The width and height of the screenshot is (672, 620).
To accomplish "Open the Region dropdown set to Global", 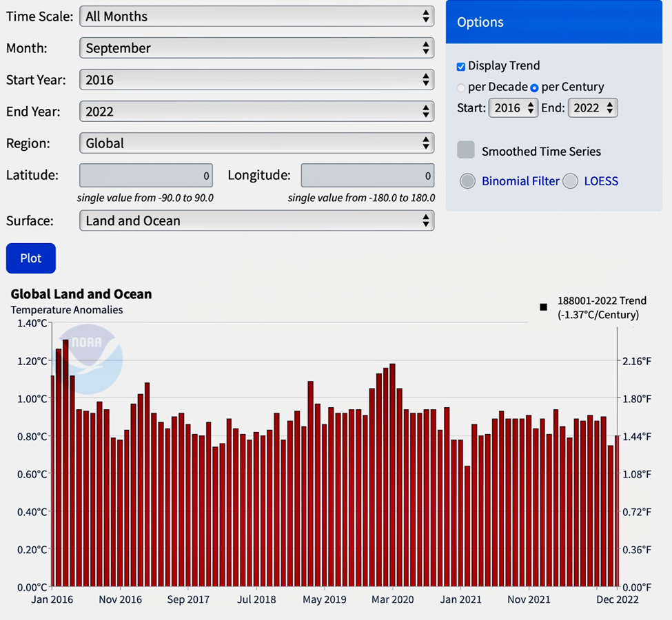I will tap(256, 143).
